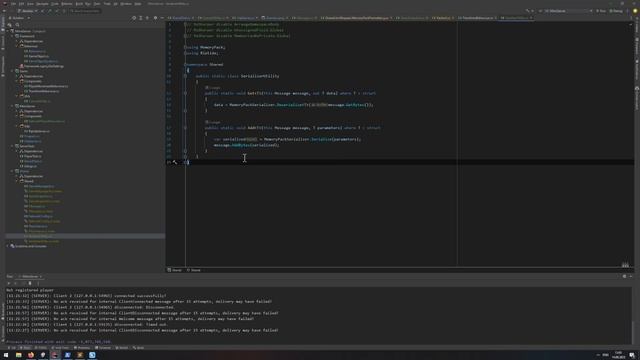The height and width of the screenshot is (360, 640).
Task: Collapse the Framework project node
Action: (13, 36)
